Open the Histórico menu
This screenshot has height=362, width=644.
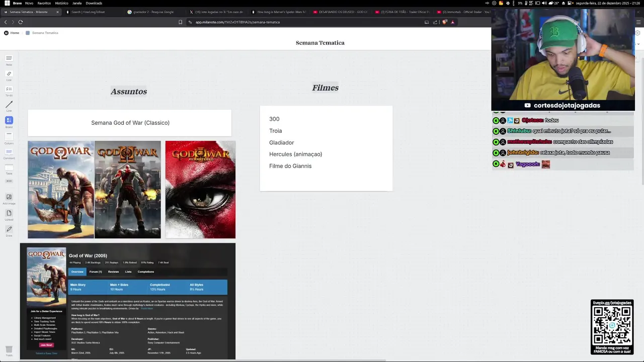tap(61, 3)
